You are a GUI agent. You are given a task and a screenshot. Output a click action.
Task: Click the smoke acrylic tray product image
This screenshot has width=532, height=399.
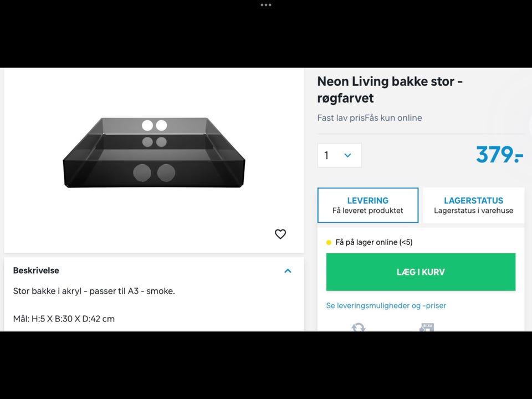[x=154, y=152]
